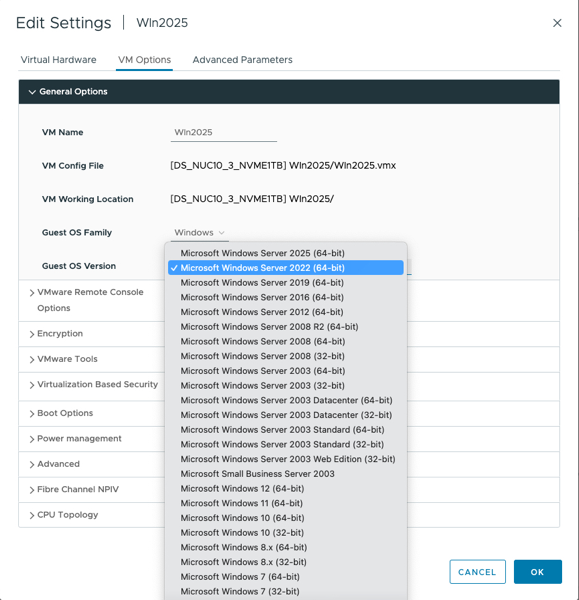The width and height of the screenshot is (579, 600).
Task: Select Microsoft Windows 7 (64-bit)
Action: tap(285, 577)
